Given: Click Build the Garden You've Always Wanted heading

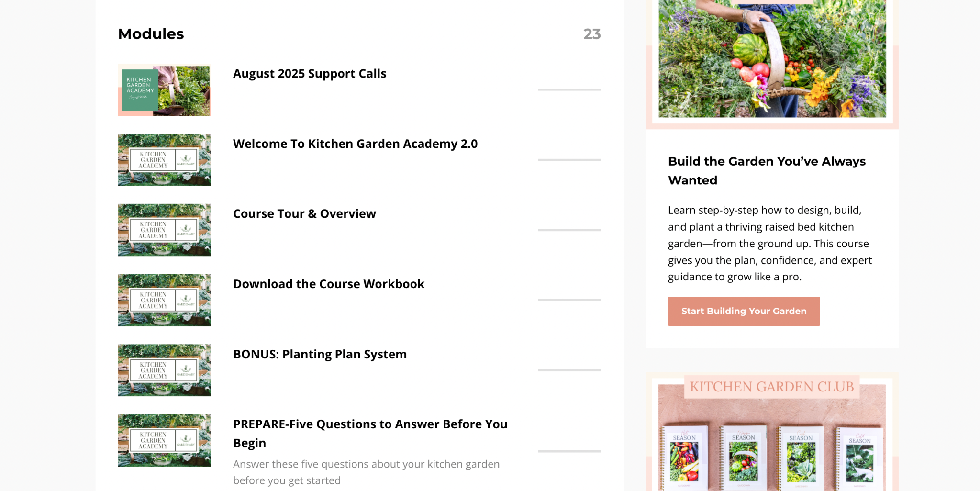Looking at the screenshot, I should [x=767, y=171].
